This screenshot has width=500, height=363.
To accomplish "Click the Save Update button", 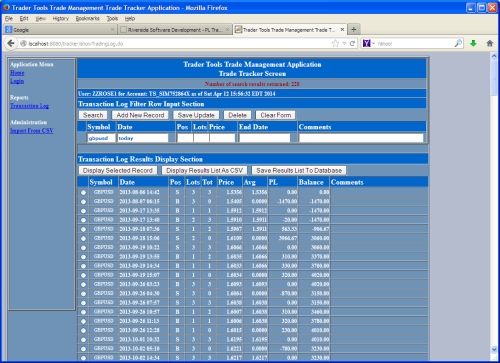I will pos(196,115).
